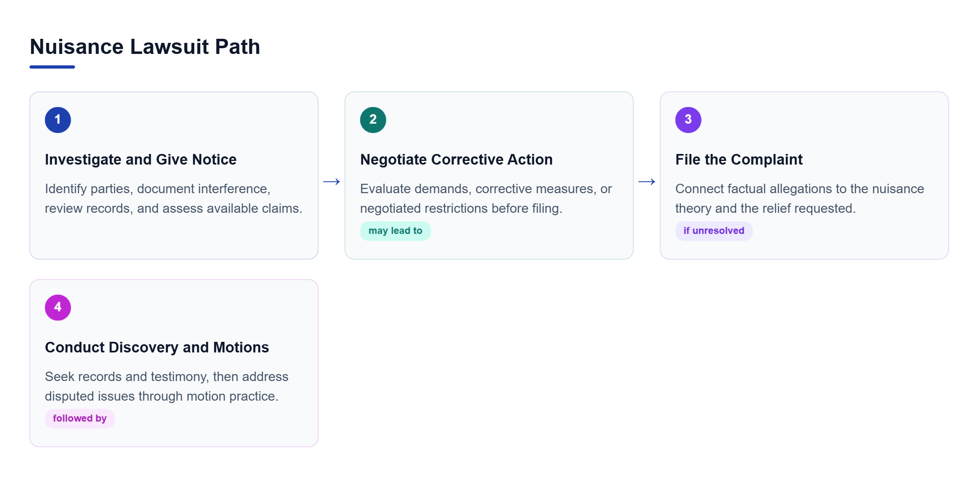Screen dimensions: 980x477
Task: Click the 'File the Complaint' title
Action: coord(739,160)
